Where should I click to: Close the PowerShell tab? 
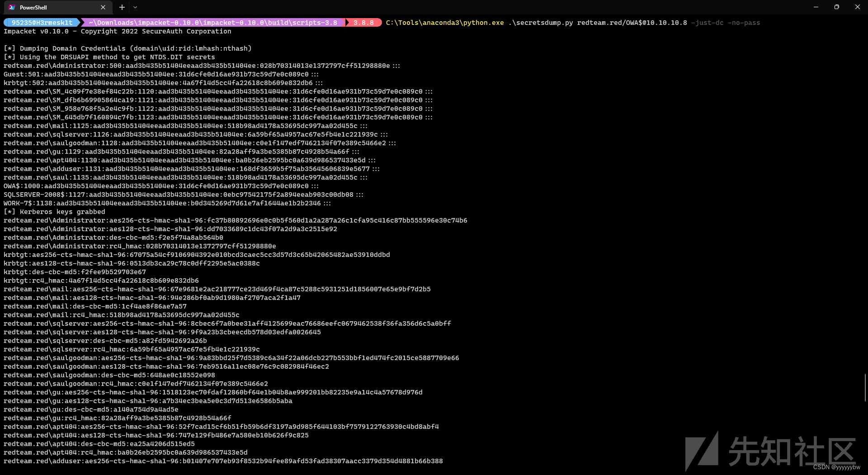click(103, 7)
